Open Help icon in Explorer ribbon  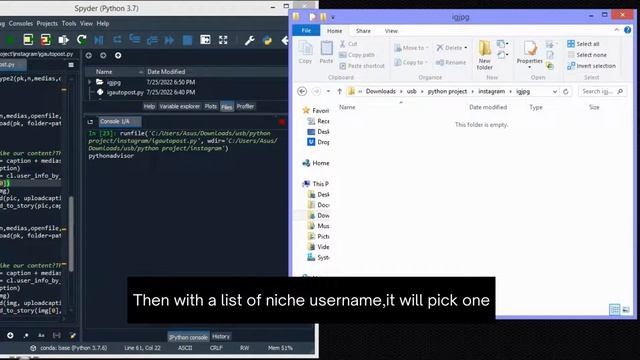(628, 30)
